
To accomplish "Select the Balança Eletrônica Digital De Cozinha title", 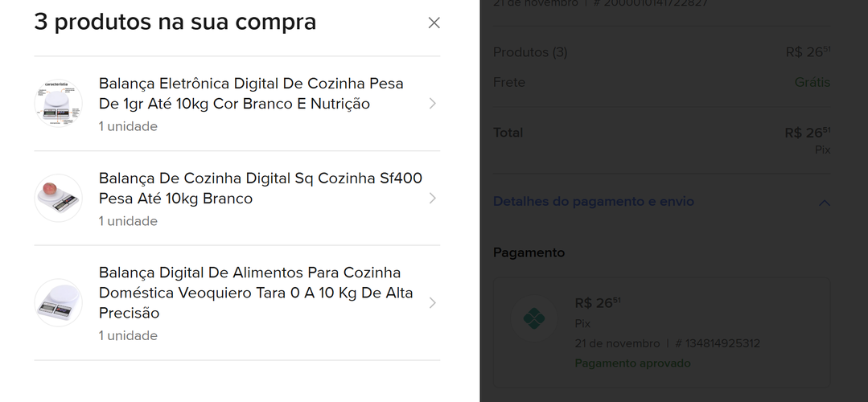I will tap(251, 93).
